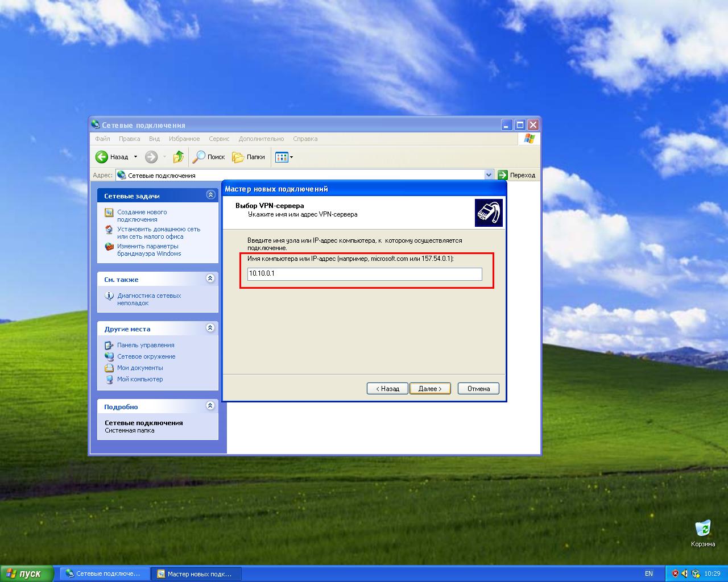Click the Далее button in wizard
Screen dimensions: 728x582
pyautogui.click(x=430, y=389)
